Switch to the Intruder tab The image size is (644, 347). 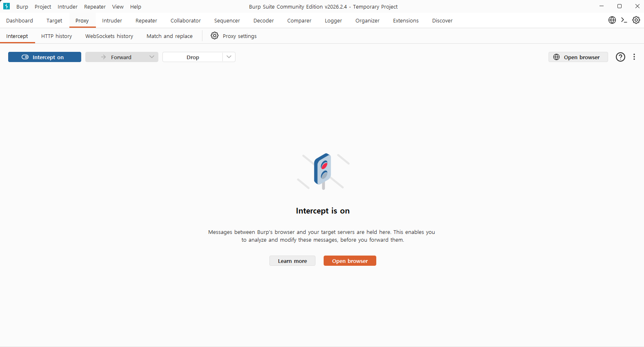coord(112,20)
